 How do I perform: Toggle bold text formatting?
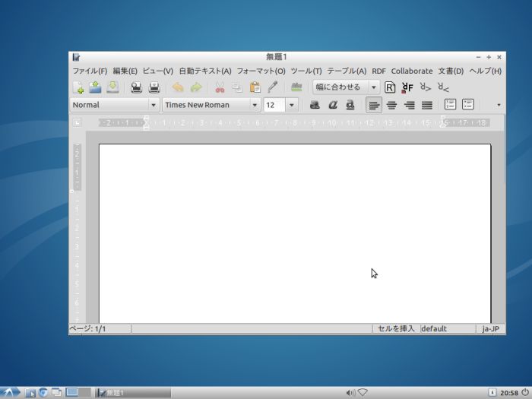[x=315, y=105]
